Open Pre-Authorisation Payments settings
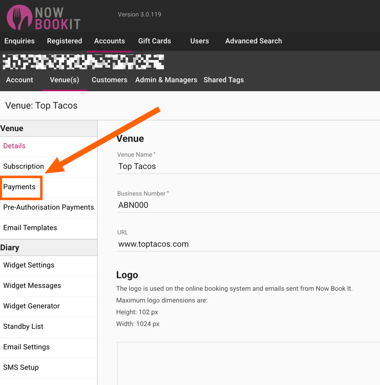380x385 pixels. [x=48, y=207]
